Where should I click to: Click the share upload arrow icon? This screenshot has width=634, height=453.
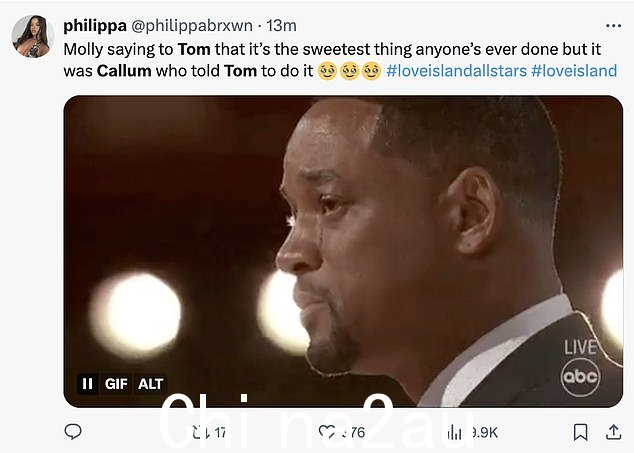pyautogui.click(x=613, y=432)
